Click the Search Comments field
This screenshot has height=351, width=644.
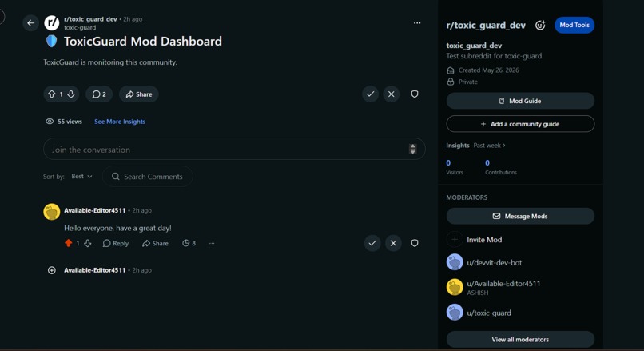(148, 177)
